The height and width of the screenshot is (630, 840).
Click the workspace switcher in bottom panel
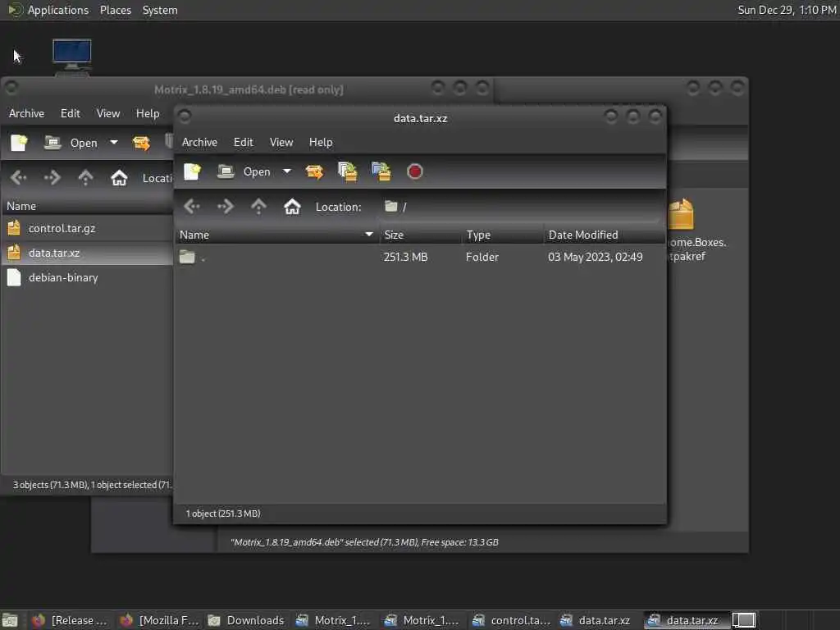pyautogui.click(x=743, y=620)
